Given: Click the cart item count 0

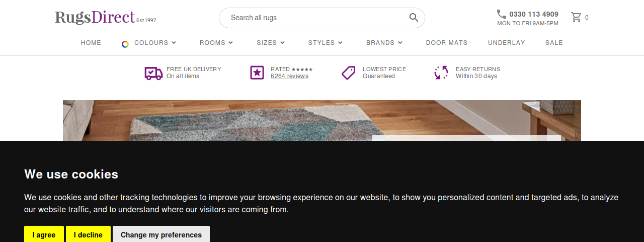Looking at the screenshot, I should (587, 18).
